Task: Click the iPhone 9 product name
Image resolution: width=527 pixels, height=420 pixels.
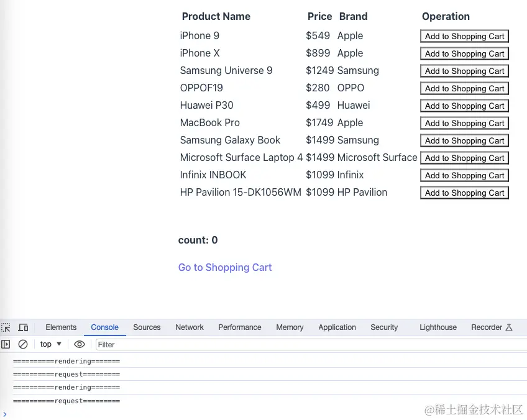Action: [199, 35]
